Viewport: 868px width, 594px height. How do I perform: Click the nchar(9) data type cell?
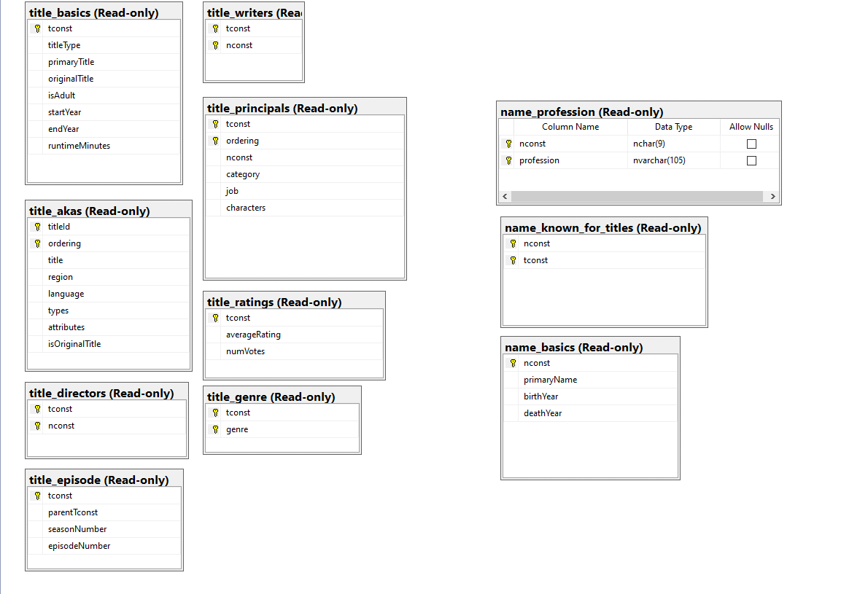pos(674,144)
